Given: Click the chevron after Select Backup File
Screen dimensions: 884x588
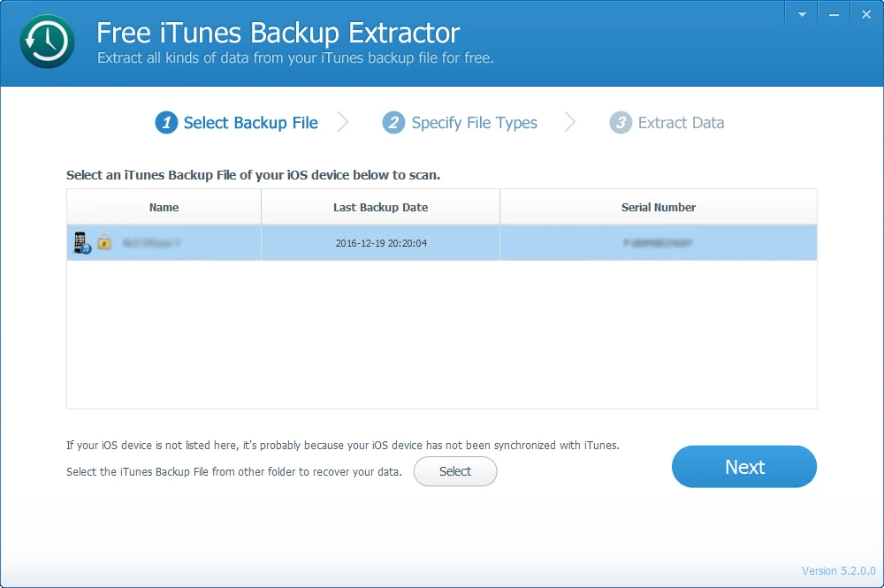Looking at the screenshot, I should click(x=345, y=123).
